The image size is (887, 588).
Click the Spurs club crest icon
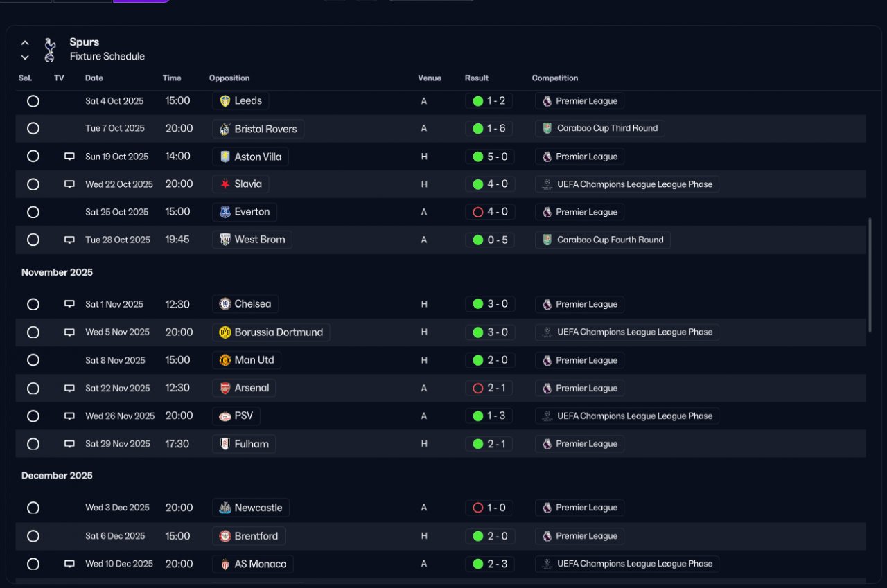49,50
